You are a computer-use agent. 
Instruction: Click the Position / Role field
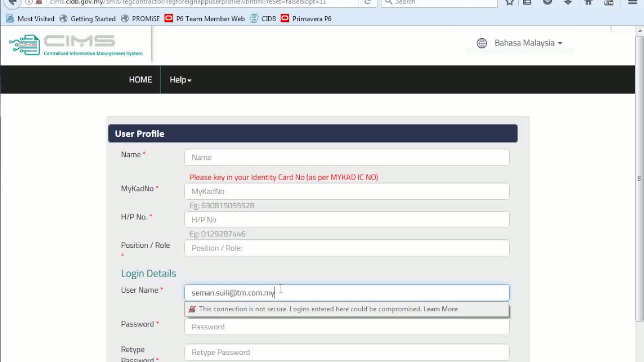pyautogui.click(x=347, y=248)
